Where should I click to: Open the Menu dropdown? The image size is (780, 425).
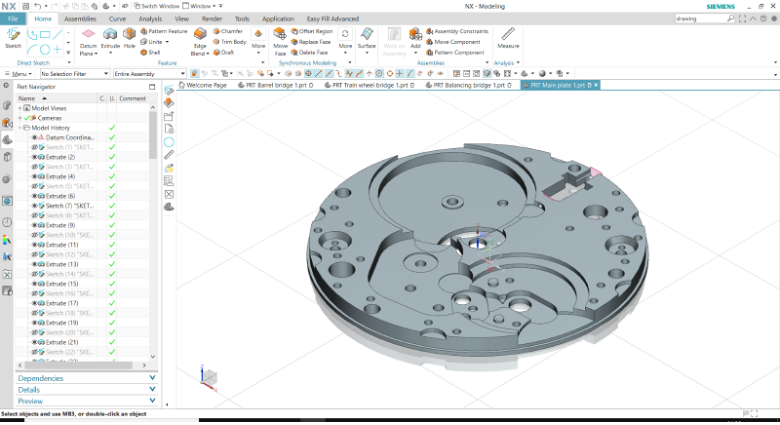click(x=18, y=74)
